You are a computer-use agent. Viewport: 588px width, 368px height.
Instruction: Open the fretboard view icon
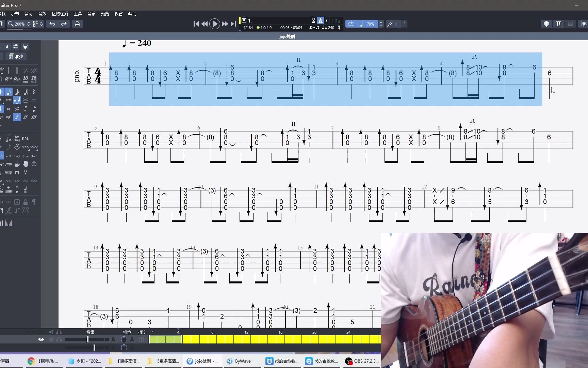[546, 24]
